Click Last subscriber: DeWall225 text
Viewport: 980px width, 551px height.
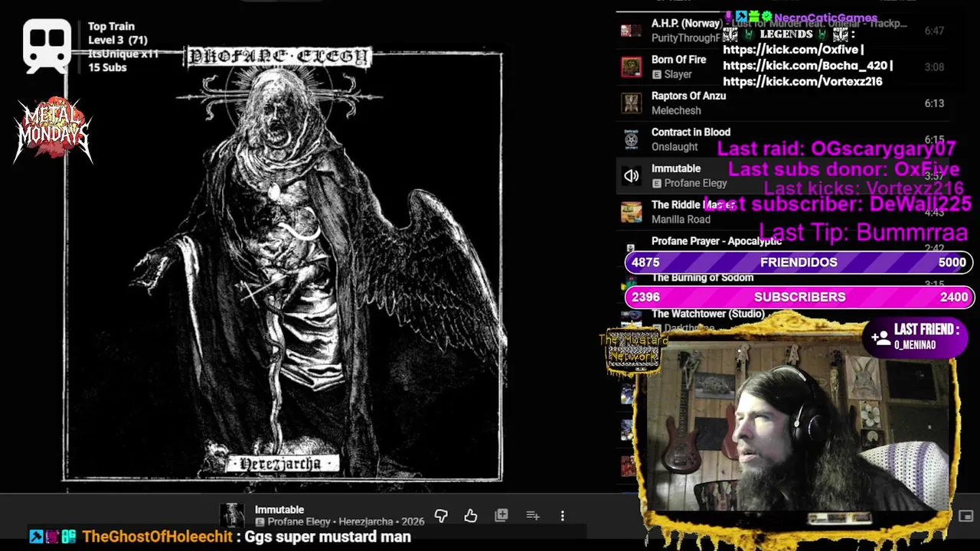pyautogui.click(x=837, y=204)
